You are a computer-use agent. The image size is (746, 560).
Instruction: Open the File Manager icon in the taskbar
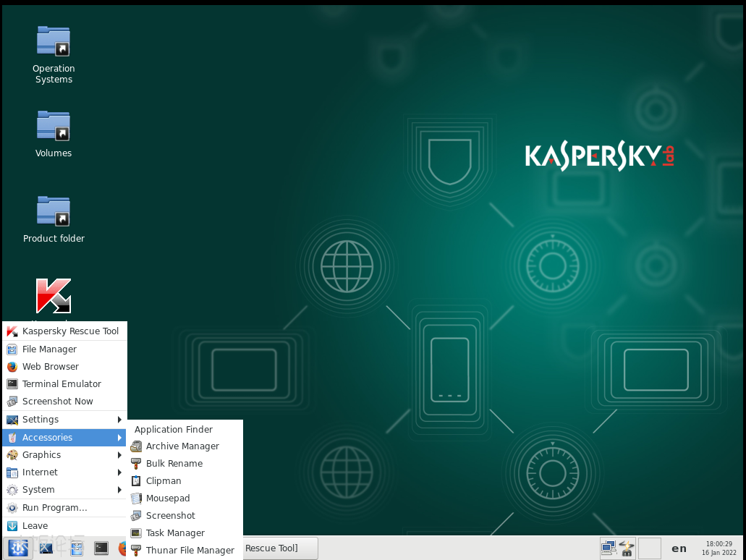tap(76, 548)
